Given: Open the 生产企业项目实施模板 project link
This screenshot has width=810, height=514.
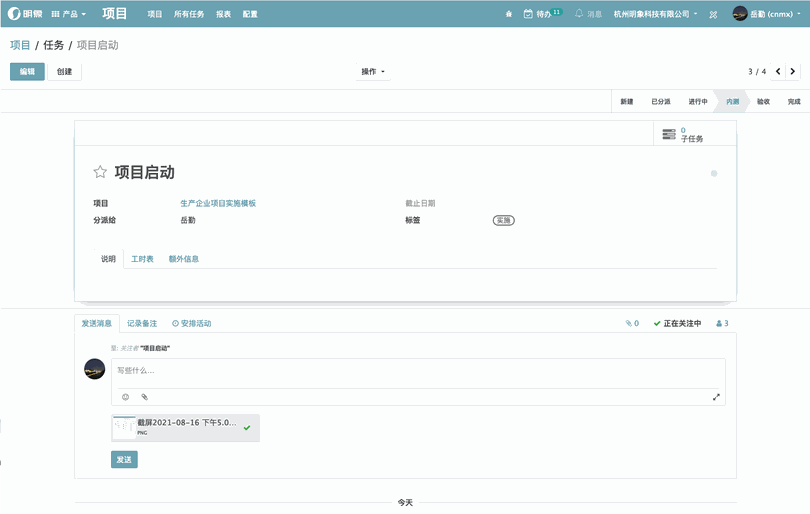Looking at the screenshot, I should click(218, 203).
